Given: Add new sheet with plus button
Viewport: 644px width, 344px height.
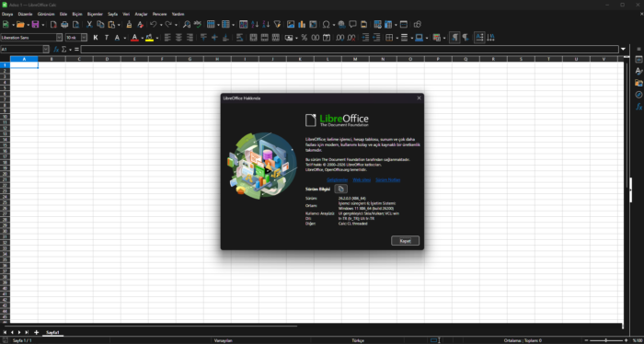Looking at the screenshot, I should coord(36,332).
